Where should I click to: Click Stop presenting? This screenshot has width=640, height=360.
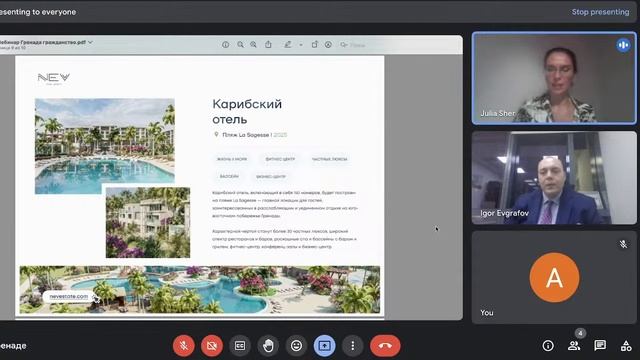pos(600,12)
